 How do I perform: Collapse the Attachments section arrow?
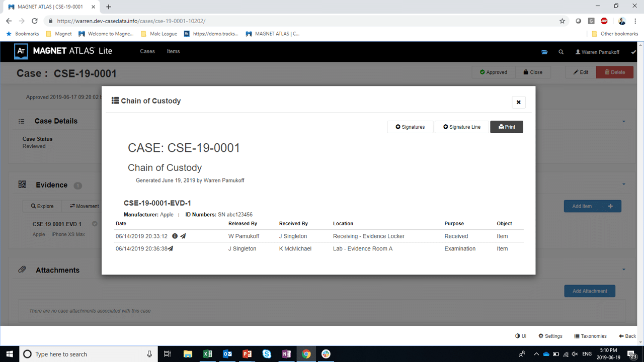tap(624, 269)
